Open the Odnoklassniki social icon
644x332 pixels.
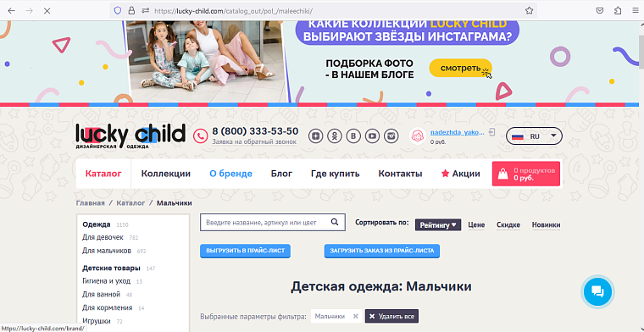335,136
